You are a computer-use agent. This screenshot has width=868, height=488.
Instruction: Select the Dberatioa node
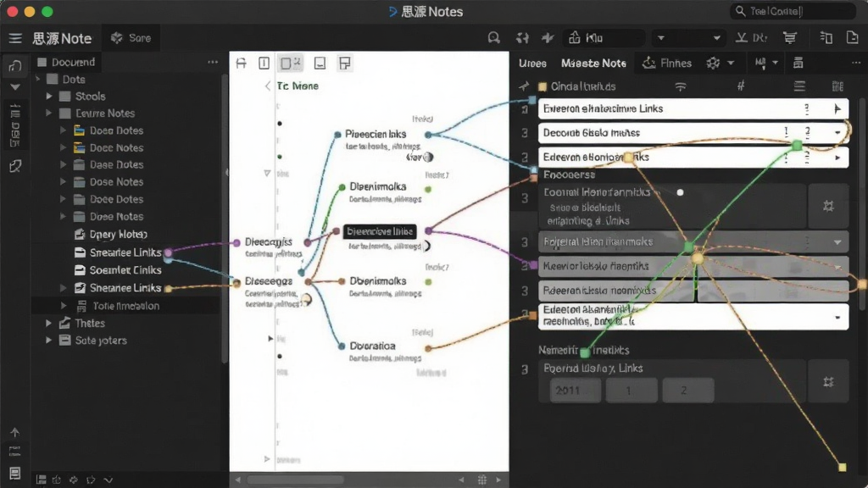(x=373, y=346)
